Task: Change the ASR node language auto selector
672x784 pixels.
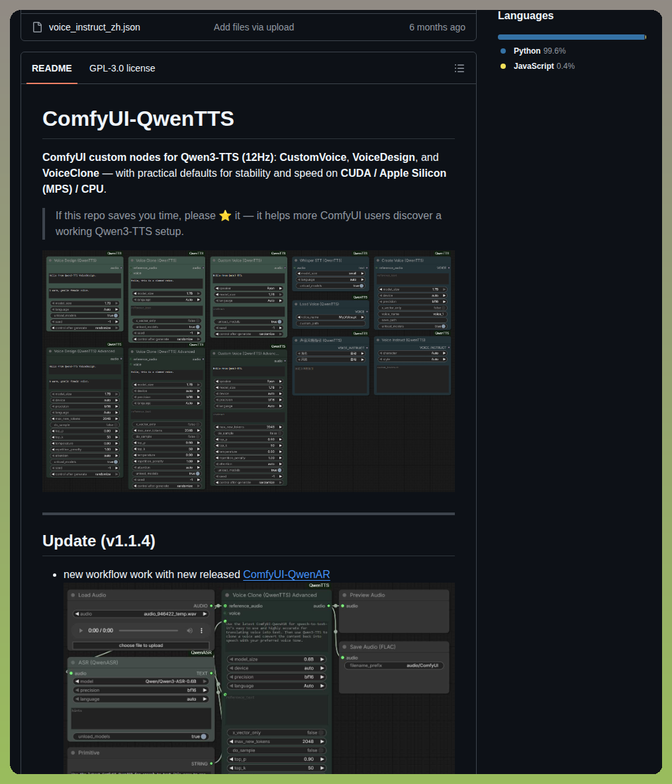Action: [x=141, y=699]
